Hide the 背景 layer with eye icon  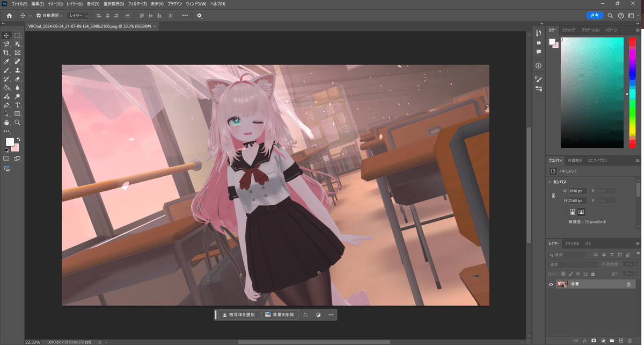(551, 284)
